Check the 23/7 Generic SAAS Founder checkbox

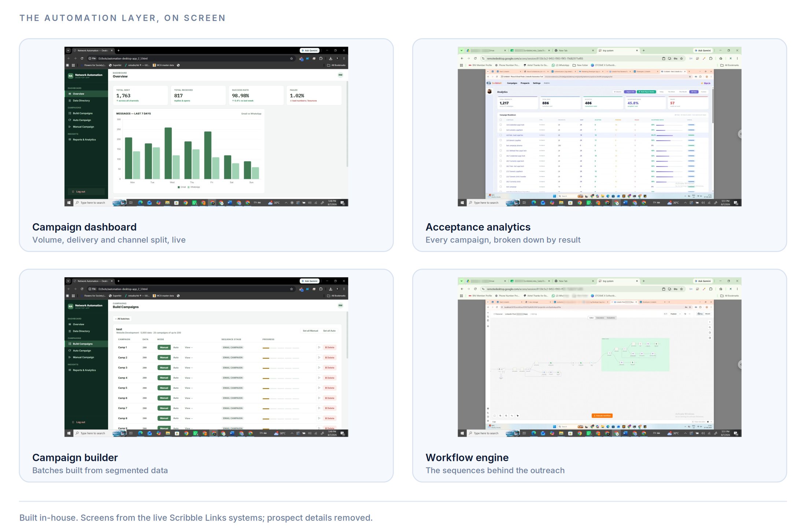[501, 176]
